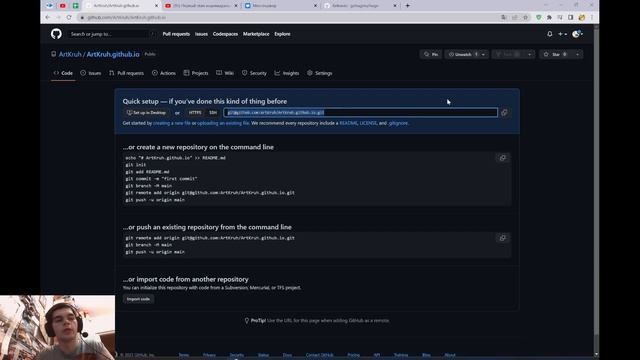
Task: Expand the Star lists dropdown arrow
Action: point(577,54)
